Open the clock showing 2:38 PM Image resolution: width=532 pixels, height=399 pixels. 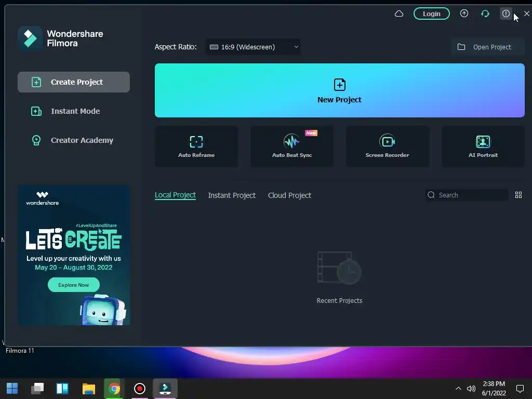(494, 389)
